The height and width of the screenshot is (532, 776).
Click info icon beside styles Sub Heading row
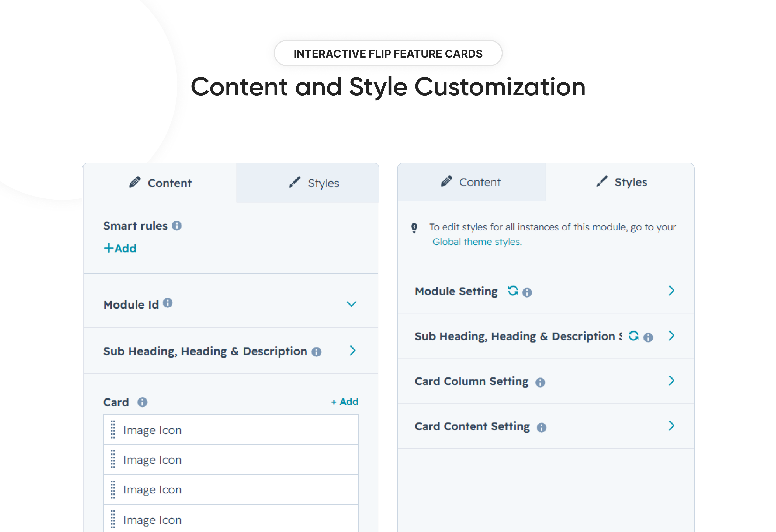pyautogui.click(x=648, y=338)
